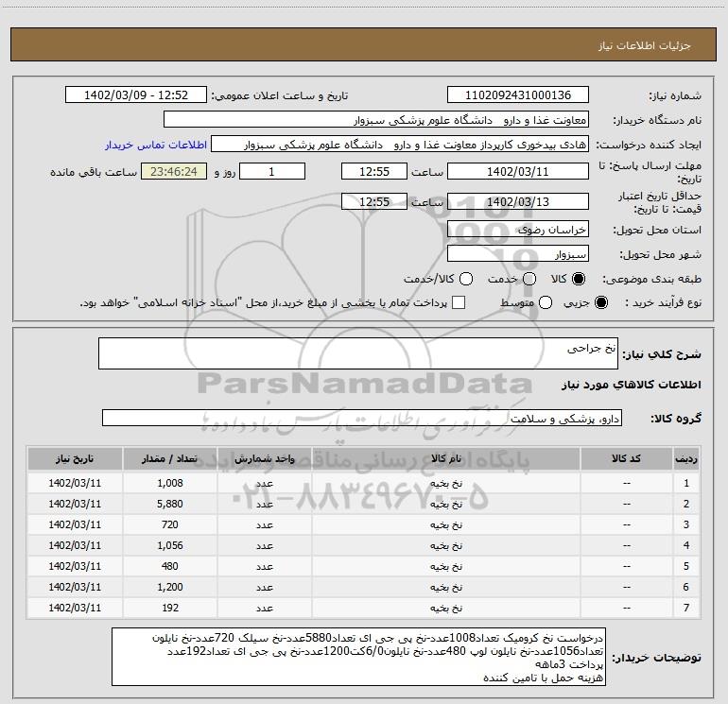Viewport: 728px width, 704px height.
Task: Toggle the اسناد خزانه اسلامی payment checkbox
Action: [x=459, y=303]
